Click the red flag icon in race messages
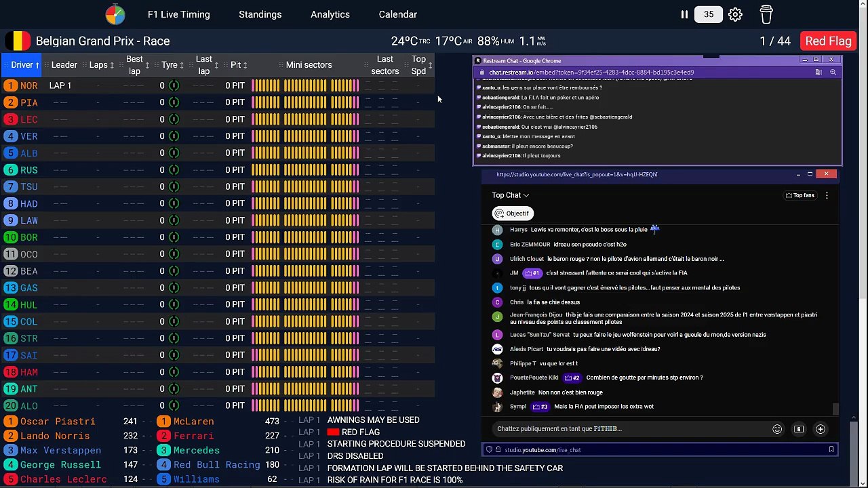 333,432
